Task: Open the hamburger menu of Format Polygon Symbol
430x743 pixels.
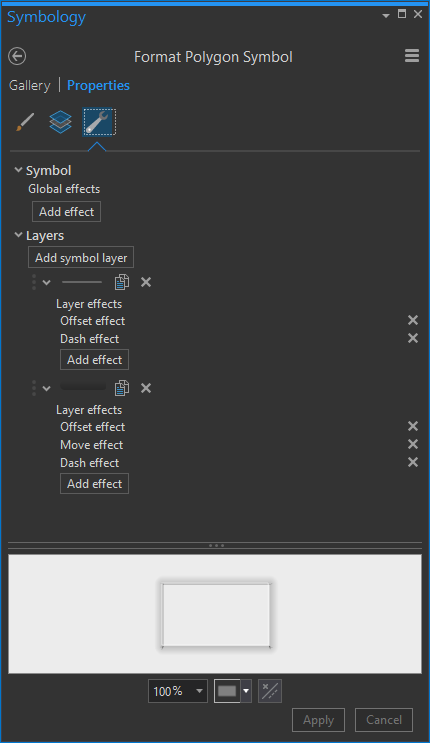Action: pos(412,56)
